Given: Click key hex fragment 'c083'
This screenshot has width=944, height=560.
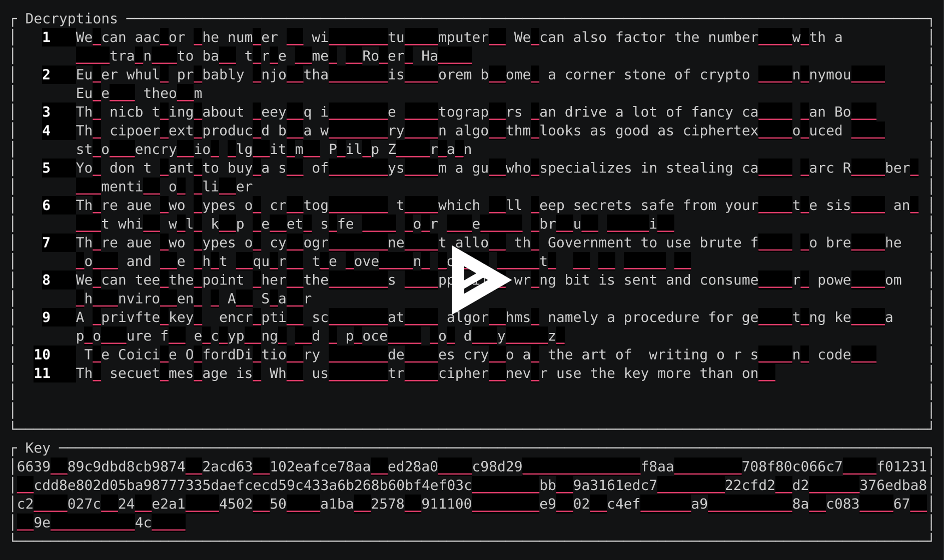Looking at the screenshot, I should (x=843, y=504).
